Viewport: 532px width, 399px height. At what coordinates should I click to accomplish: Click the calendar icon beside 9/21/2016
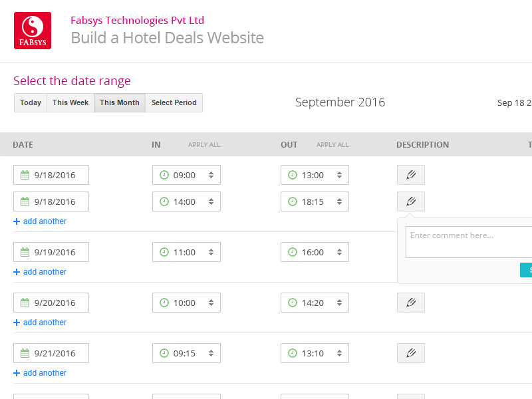25,353
